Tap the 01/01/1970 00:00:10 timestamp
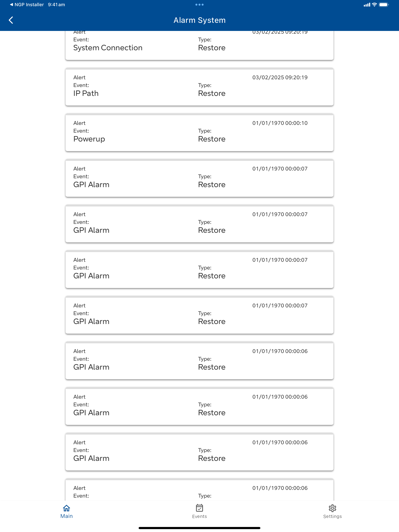399x532 pixels. tap(280, 123)
